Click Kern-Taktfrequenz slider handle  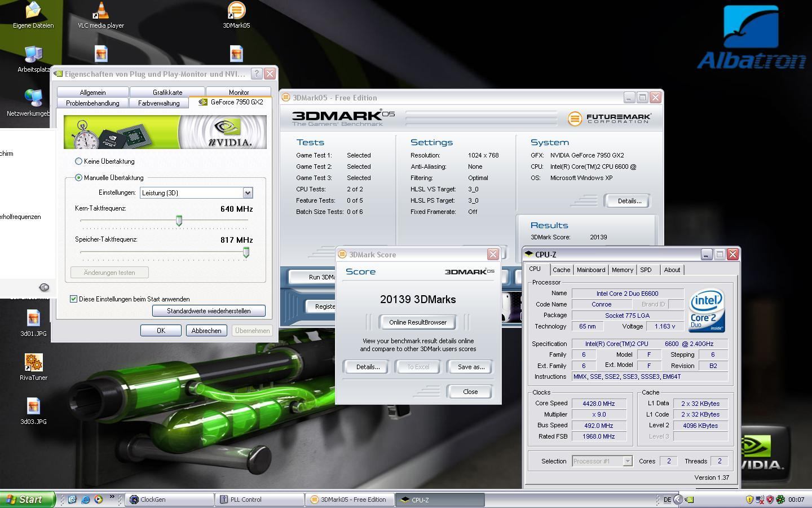[x=179, y=221]
